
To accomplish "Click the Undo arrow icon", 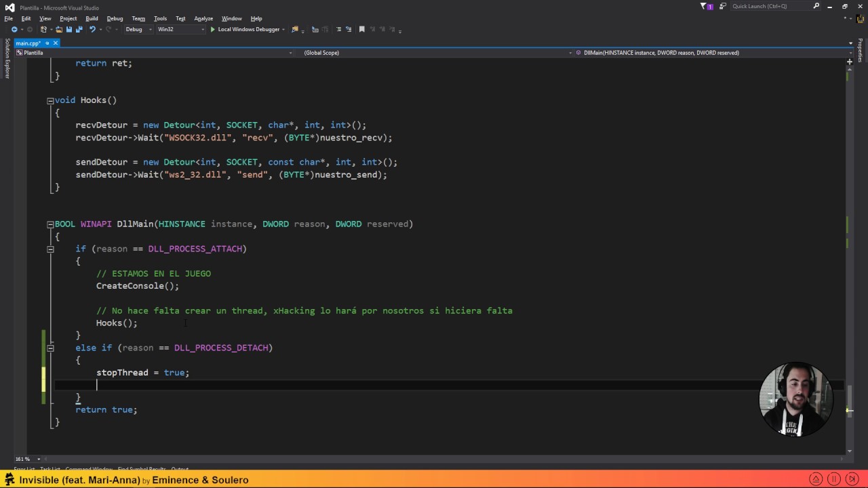I will [x=92, y=29].
